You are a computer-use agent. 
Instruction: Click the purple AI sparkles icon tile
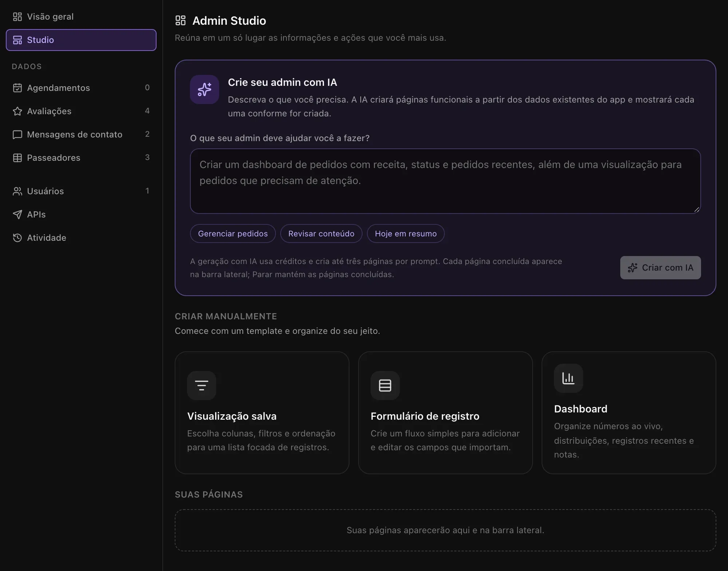(205, 89)
